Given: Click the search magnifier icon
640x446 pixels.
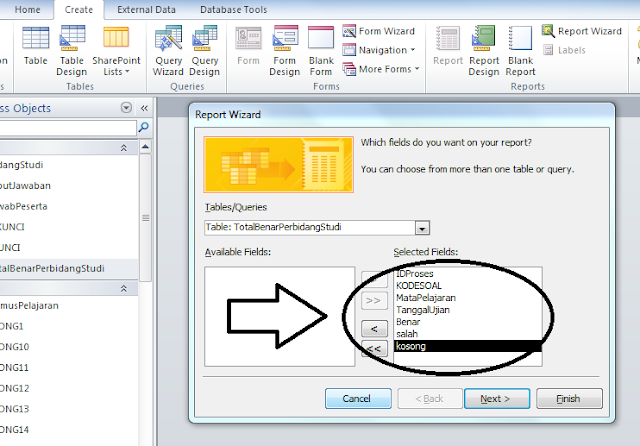Looking at the screenshot, I should pos(144,127).
